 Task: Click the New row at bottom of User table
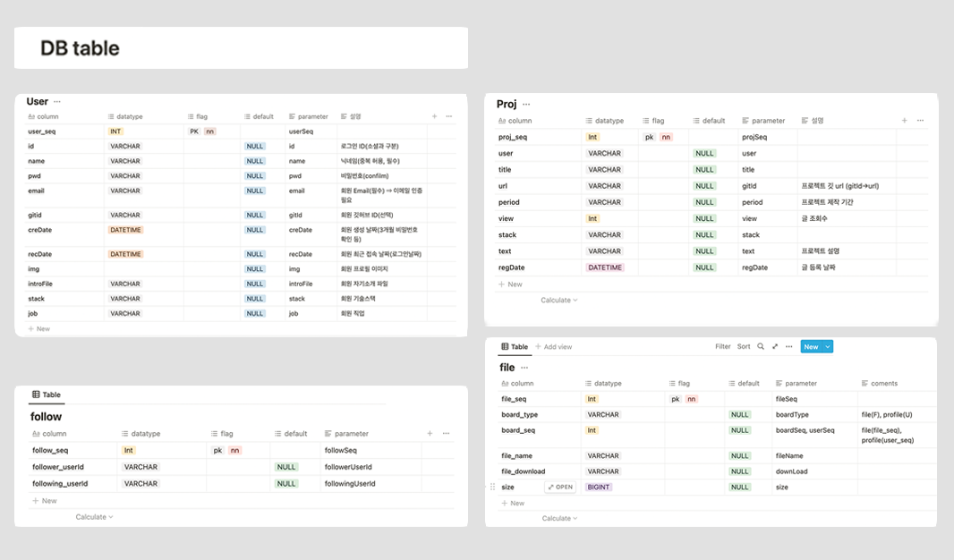click(x=39, y=328)
